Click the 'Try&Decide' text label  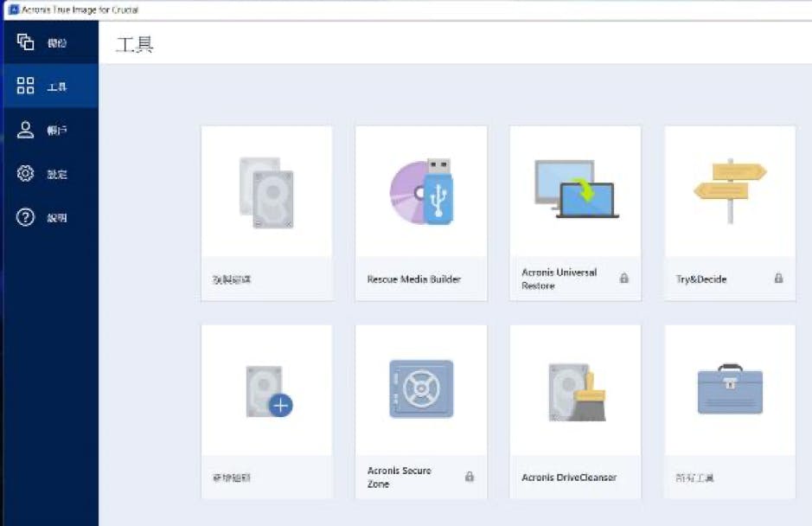701,279
